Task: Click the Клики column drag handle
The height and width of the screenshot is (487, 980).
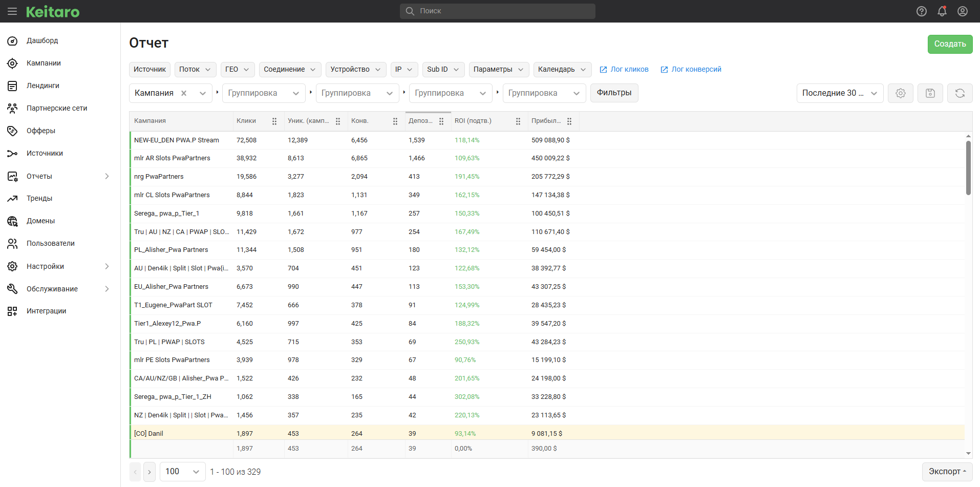Action: 274,121
